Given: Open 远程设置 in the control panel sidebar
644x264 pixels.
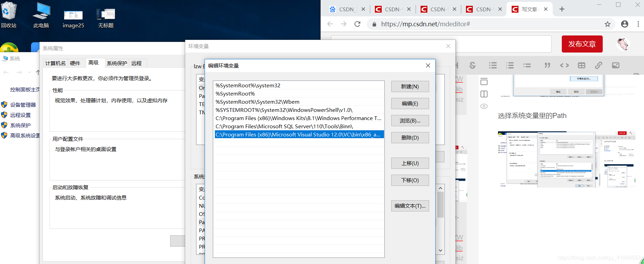Looking at the screenshot, I should point(20,115).
